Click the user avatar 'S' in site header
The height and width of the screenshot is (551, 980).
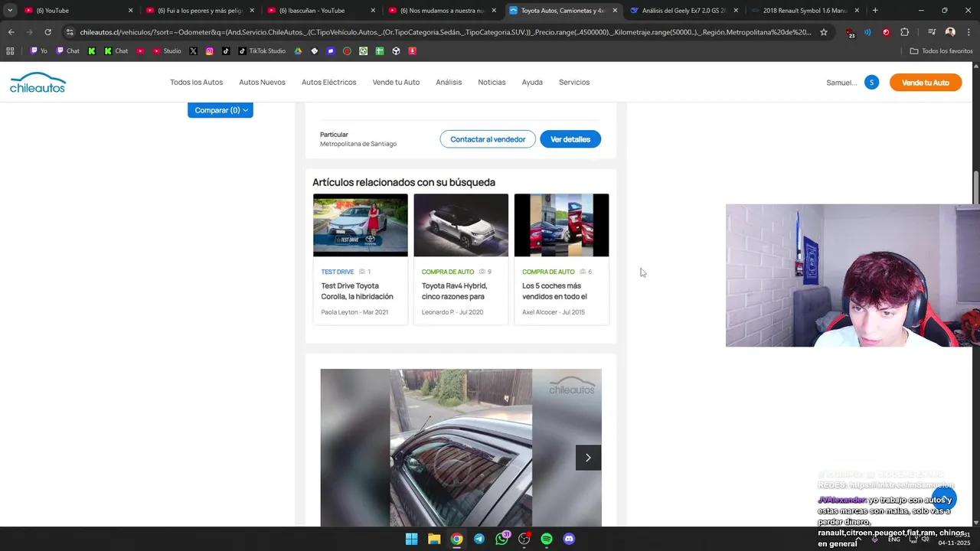coord(871,83)
